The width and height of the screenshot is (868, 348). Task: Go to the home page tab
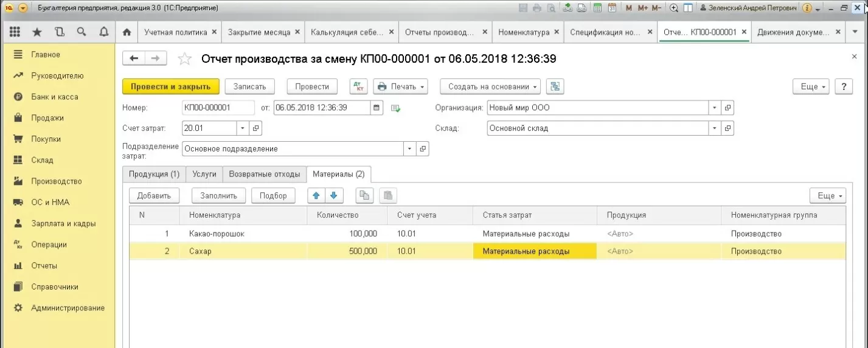[127, 32]
